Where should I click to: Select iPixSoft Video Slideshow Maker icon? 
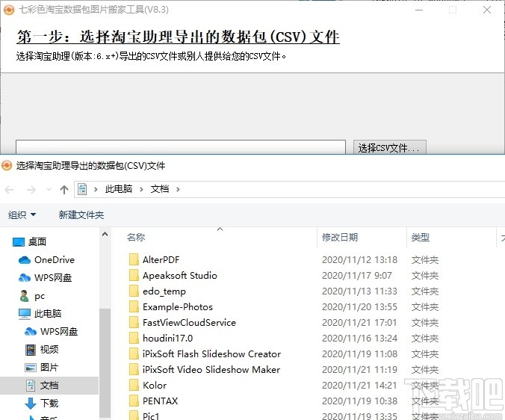pyautogui.click(x=134, y=369)
